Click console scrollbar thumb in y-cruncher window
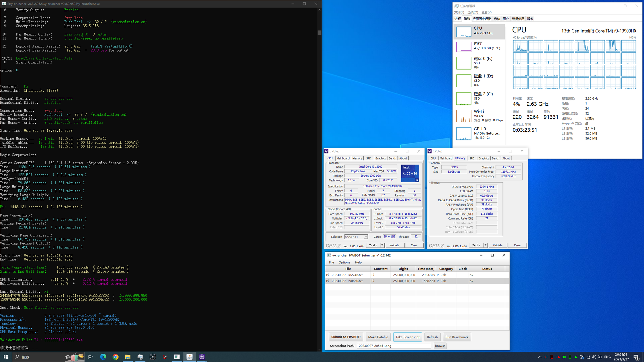Screen dimensions: 644x362 [319, 33]
